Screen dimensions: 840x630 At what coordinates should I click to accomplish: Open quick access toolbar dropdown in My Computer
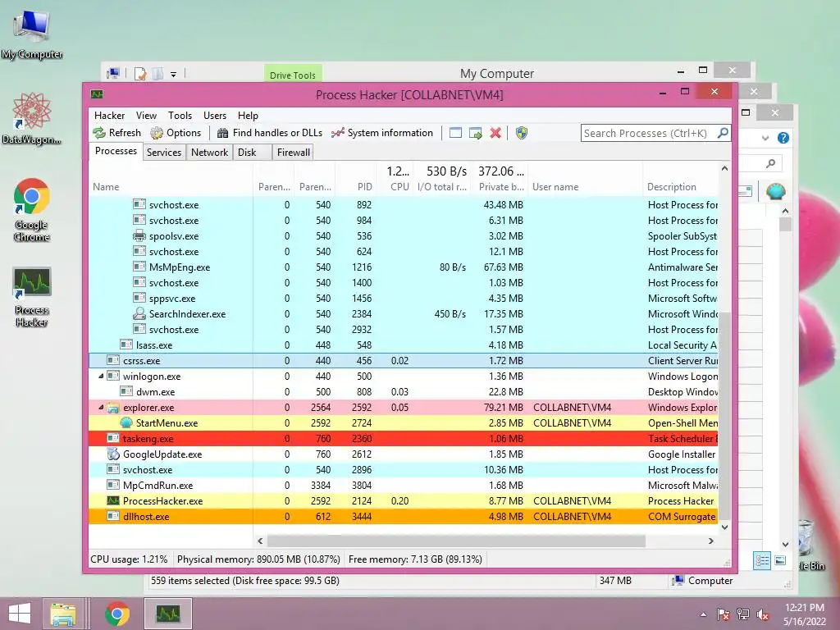[174, 75]
